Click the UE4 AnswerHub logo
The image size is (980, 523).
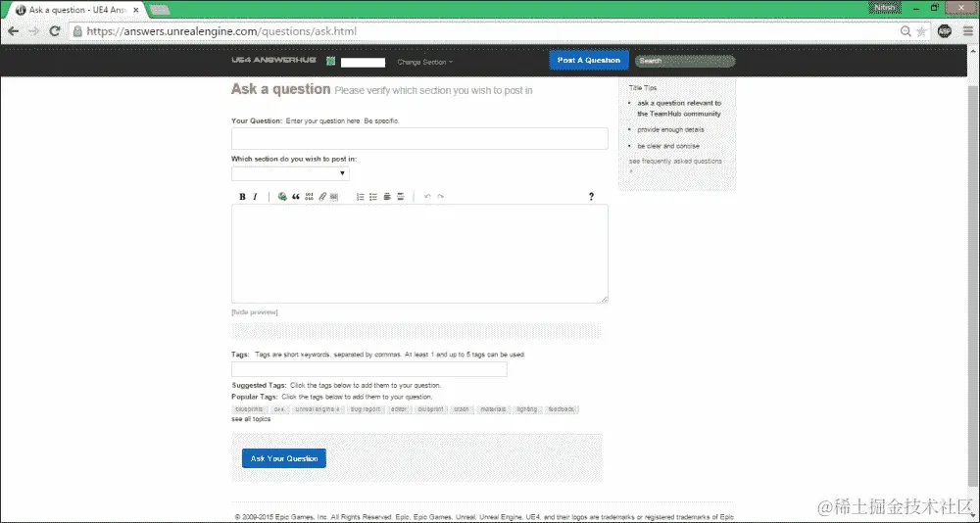tap(273, 60)
